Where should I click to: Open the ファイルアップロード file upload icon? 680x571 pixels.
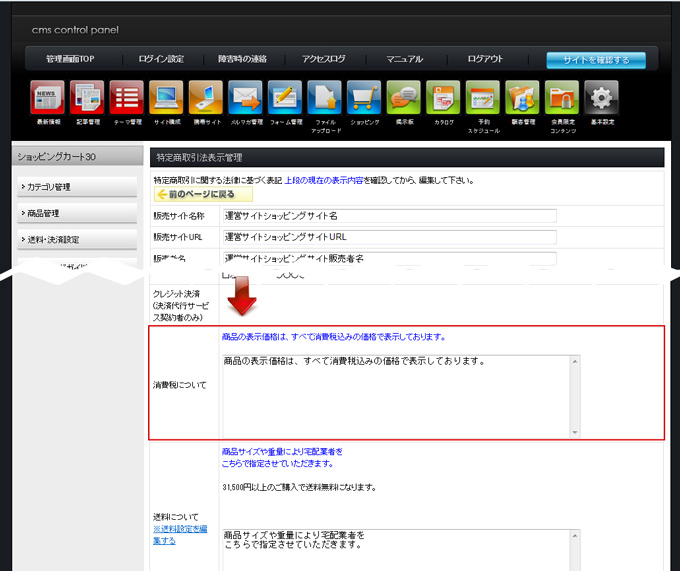[325, 98]
